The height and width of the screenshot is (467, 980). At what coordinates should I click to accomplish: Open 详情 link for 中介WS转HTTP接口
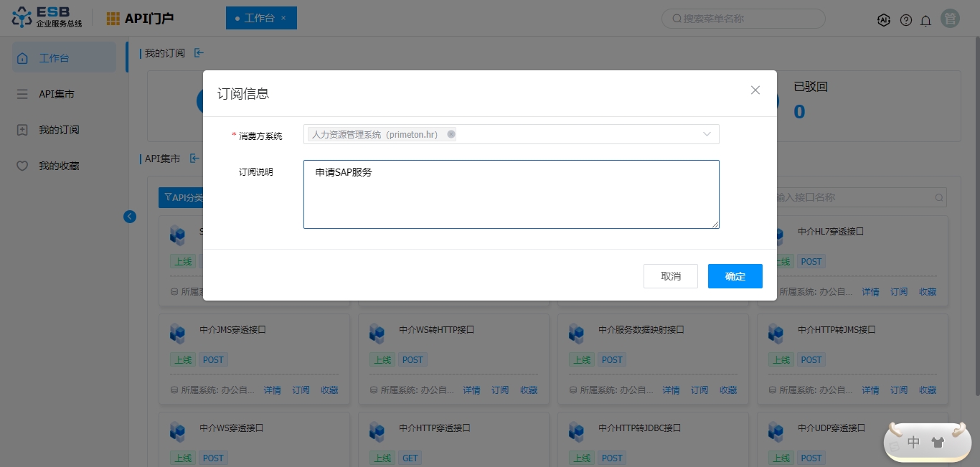coord(471,390)
